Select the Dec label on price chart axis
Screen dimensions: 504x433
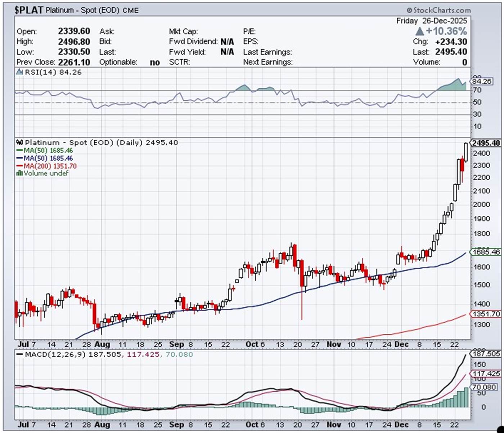coord(401,344)
